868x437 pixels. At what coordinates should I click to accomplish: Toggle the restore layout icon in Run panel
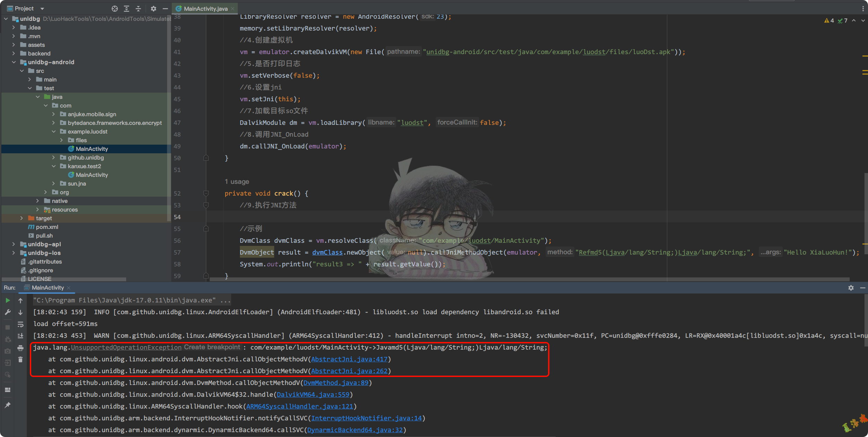[x=8, y=390]
